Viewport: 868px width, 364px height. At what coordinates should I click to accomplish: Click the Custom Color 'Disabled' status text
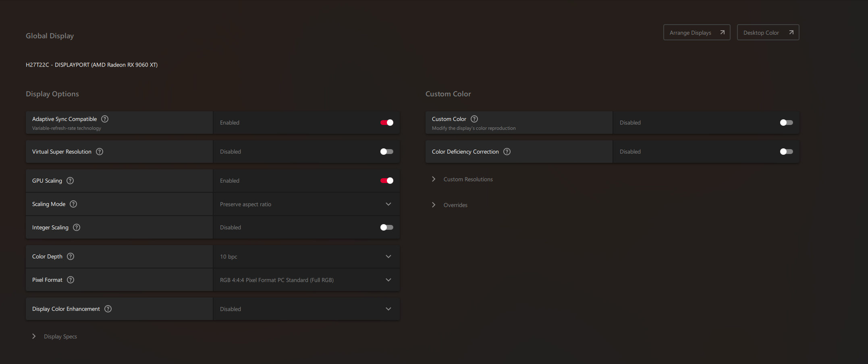pyautogui.click(x=630, y=123)
